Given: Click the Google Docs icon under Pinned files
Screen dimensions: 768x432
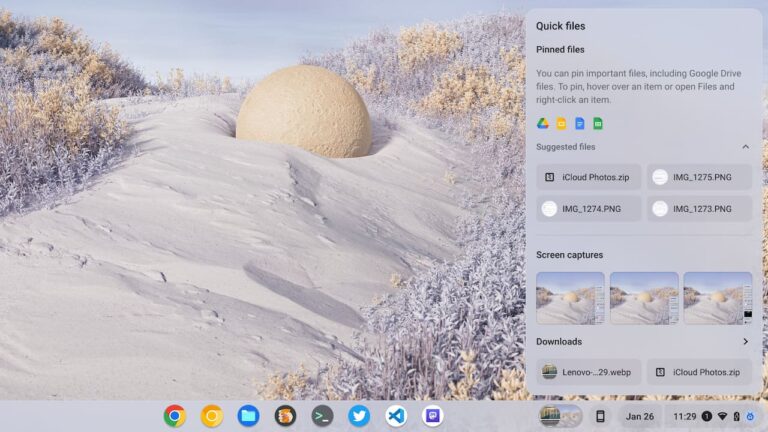Looking at the screenshot, I should tap(579, 123).
